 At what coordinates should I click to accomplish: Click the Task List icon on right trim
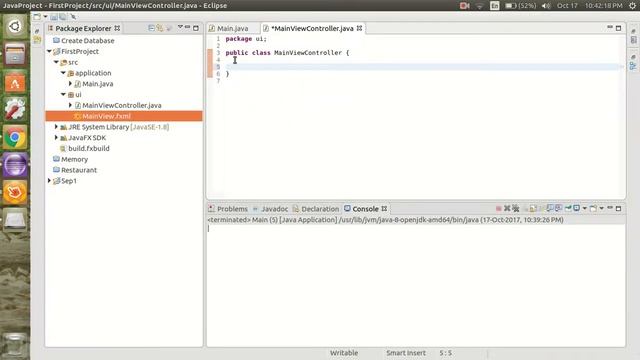coord(633,40)
